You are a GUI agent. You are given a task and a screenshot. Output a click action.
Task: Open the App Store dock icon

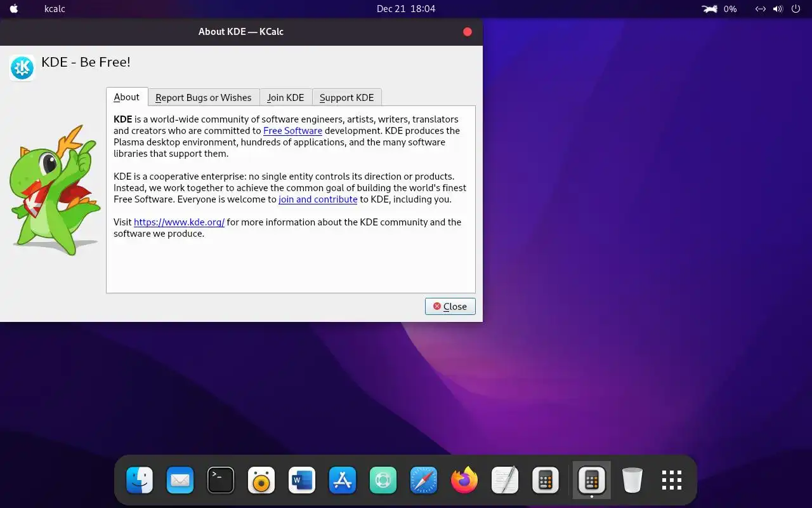click(x=343, y=481)
